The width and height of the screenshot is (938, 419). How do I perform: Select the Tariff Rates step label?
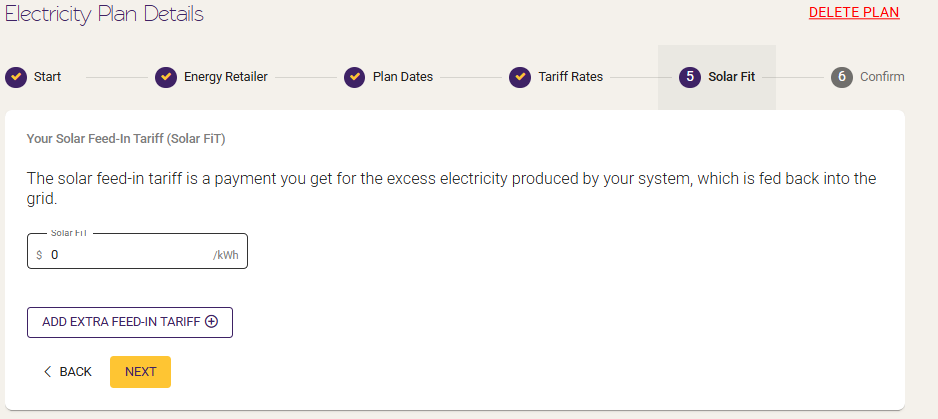(x=571, y=77)
